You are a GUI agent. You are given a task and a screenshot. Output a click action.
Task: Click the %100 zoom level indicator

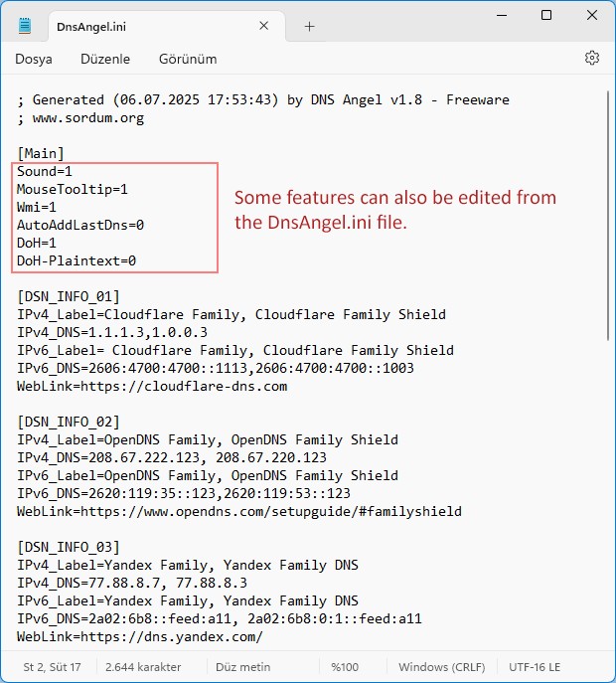(345, 666)
